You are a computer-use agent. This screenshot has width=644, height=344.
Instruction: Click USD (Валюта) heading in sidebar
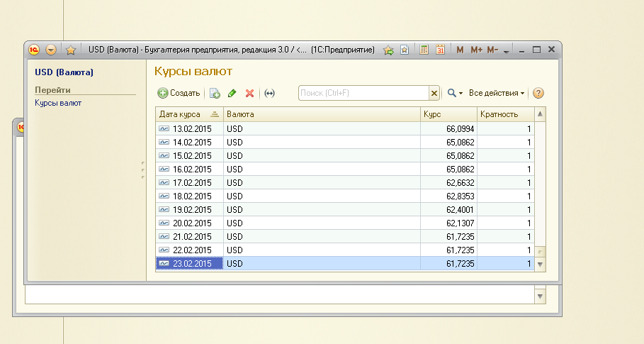(x=64, y=72)
